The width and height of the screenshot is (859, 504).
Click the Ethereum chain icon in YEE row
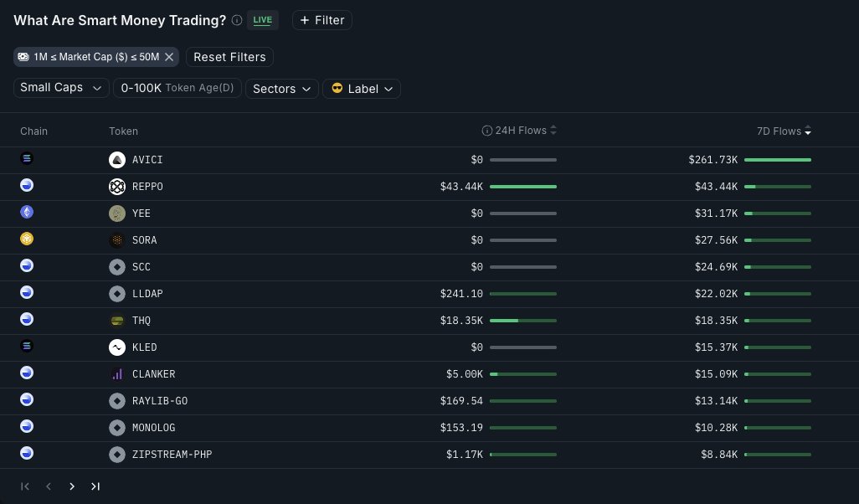[x=27, y=212]
